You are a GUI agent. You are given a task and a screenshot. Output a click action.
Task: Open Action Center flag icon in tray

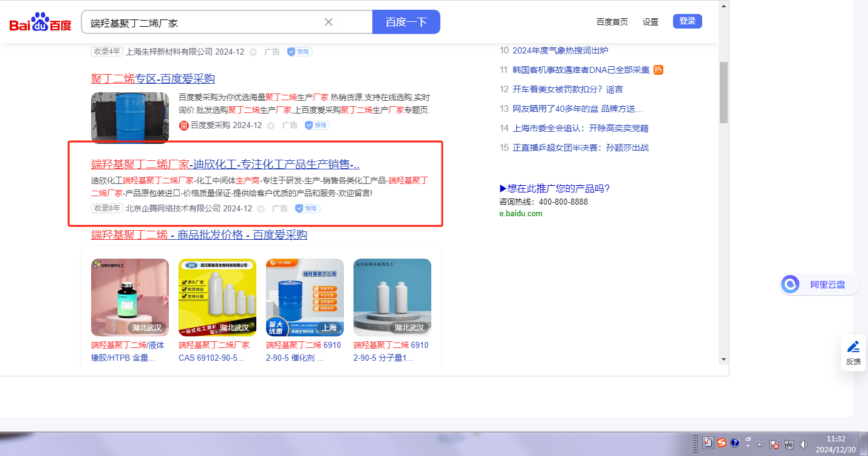pyautogui.click(x=774, y=444)
